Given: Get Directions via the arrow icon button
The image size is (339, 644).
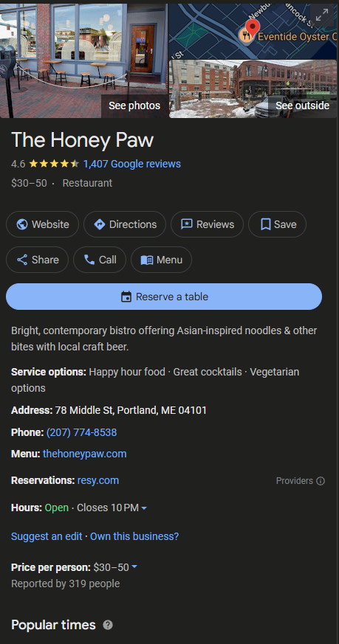Looking at the screenshot, I should pos(125,224).
